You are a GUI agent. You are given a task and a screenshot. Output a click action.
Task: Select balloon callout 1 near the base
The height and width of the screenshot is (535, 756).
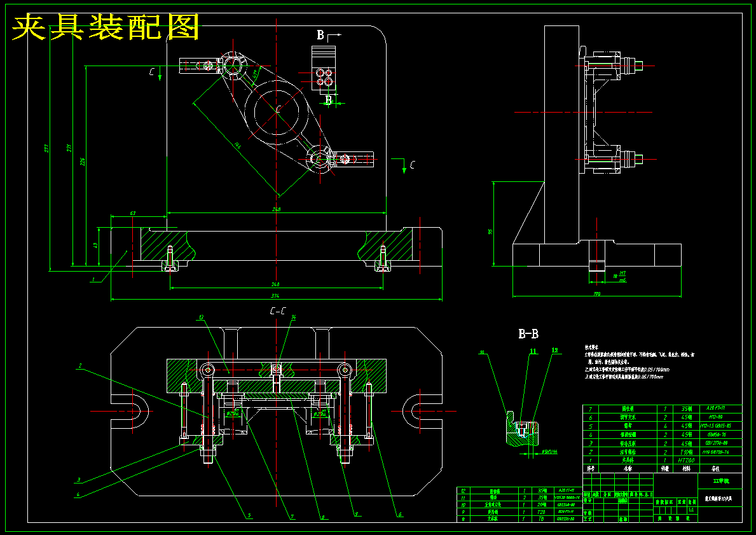click(94, 279)
